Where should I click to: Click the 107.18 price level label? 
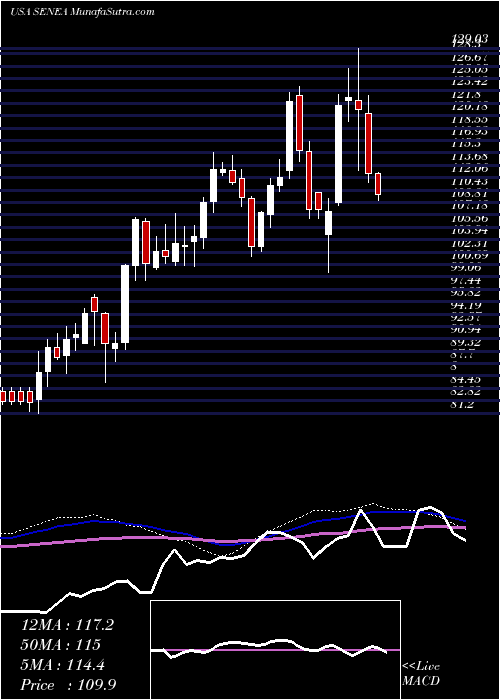click(469, 207)
